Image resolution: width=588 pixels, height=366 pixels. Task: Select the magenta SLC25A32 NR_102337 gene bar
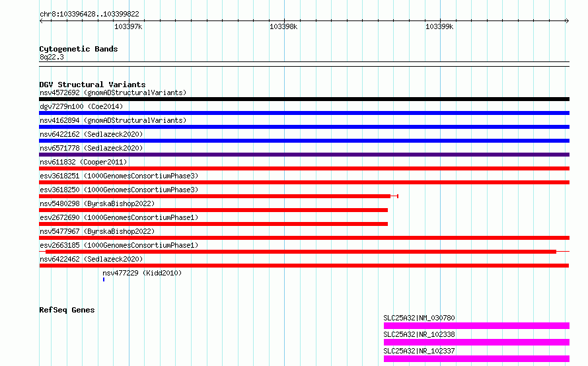click(476, 359)
